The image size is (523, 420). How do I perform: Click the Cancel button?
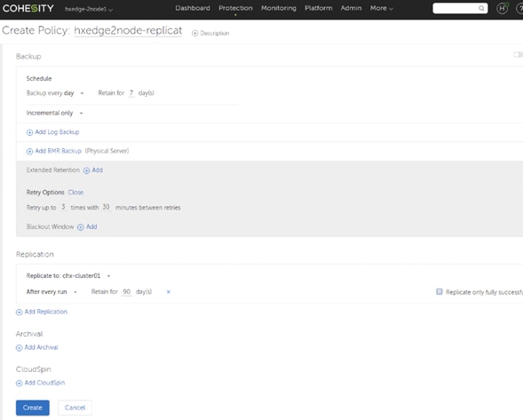coord(75,408)
